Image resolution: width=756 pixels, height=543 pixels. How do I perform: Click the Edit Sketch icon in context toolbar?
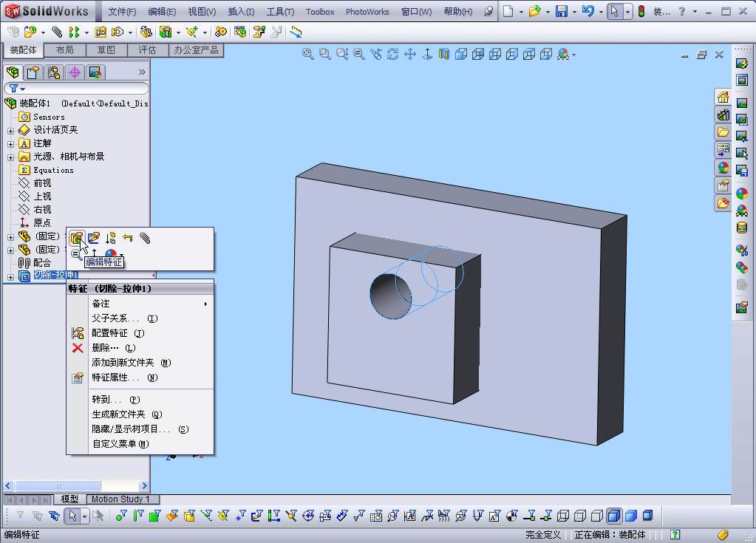pyautogui.click(x=94, y=238)
